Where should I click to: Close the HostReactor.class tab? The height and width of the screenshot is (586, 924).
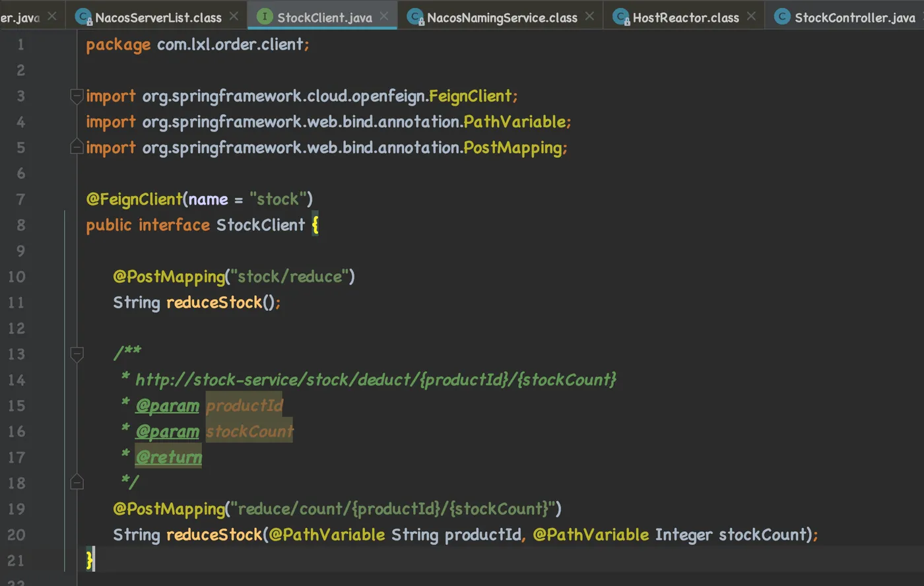coord(751,16)
